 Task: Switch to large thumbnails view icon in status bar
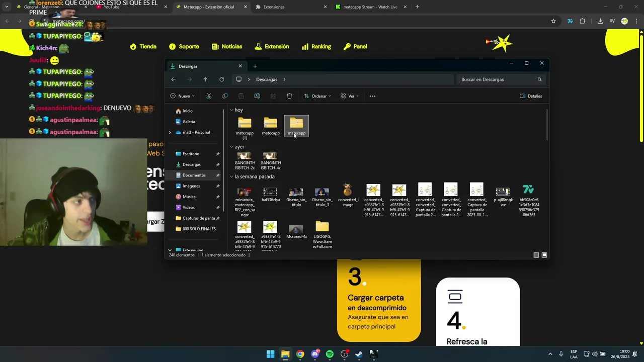[544, 255]
